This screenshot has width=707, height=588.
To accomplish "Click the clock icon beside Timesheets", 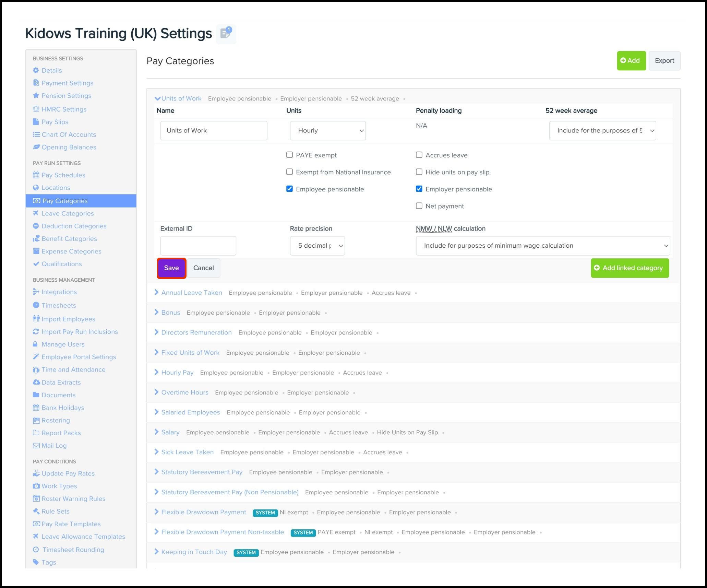I will [36, 305].
